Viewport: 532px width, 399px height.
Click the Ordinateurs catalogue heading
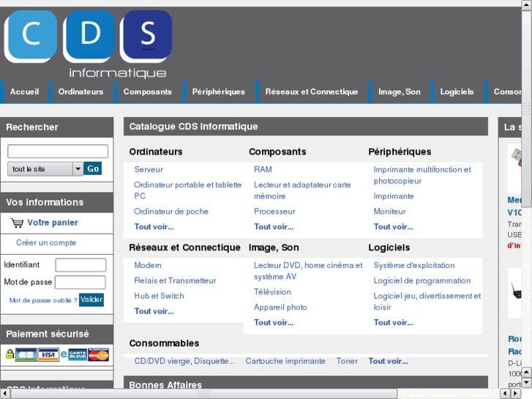coord(156,152)
